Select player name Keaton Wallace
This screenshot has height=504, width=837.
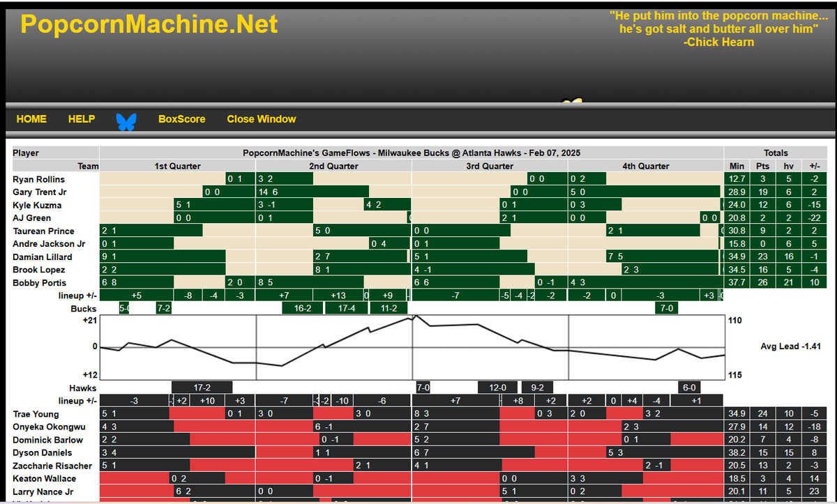[44, 479]
